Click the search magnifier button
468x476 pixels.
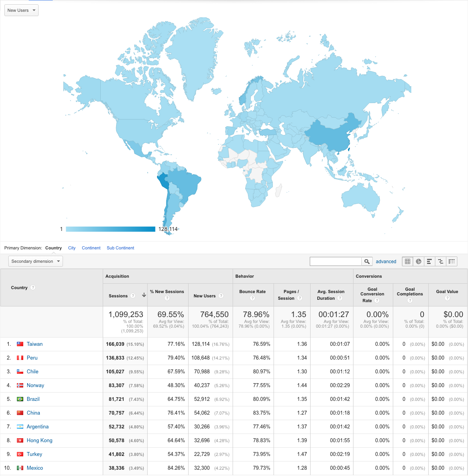coord(367,261)
